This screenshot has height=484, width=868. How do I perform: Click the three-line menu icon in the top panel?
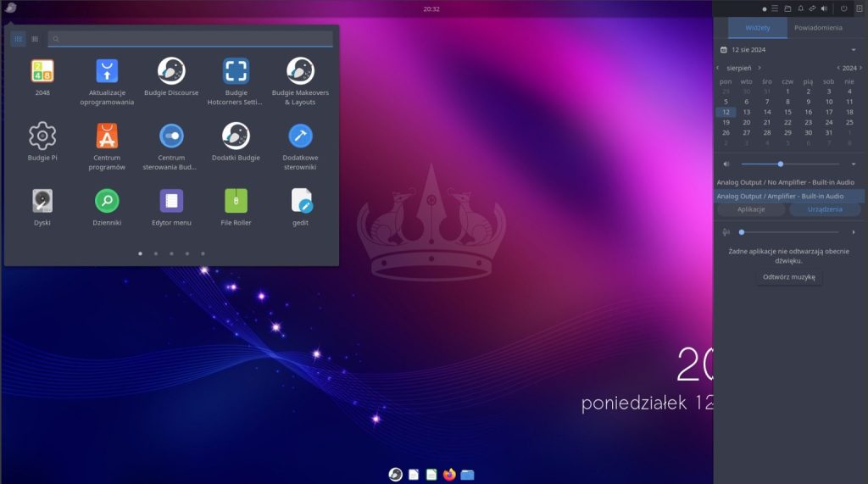775,8
